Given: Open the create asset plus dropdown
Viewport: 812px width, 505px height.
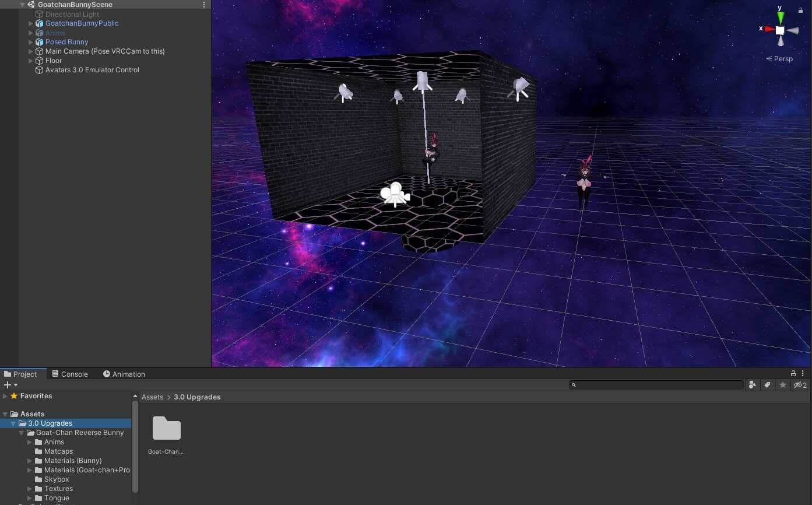Looking at the screenshot, I should coord(10,385).
